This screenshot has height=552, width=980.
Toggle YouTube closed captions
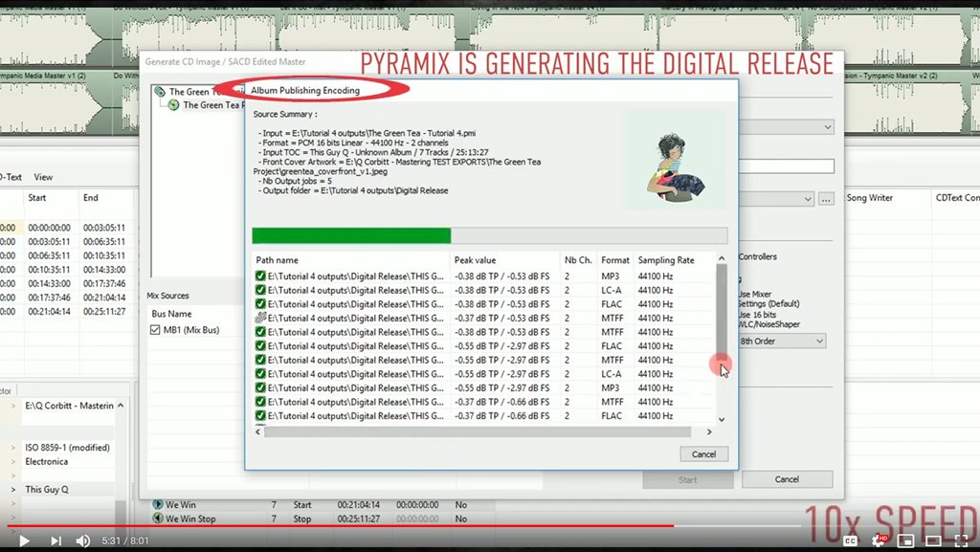coord(850,541)
